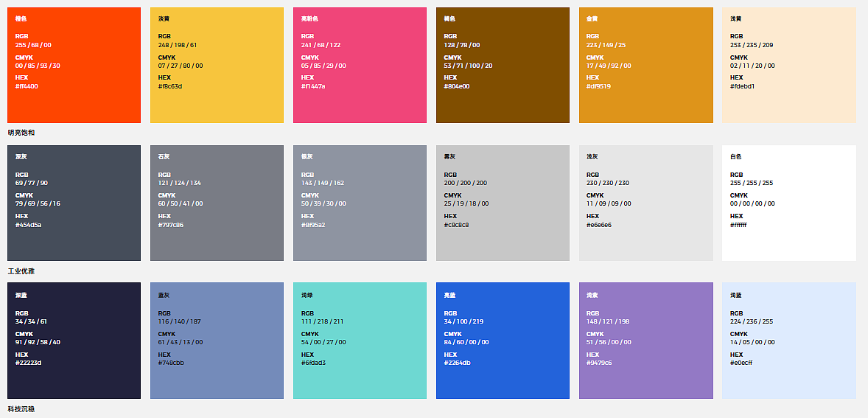Select the hex code #804e00

[x=457, y=86]
